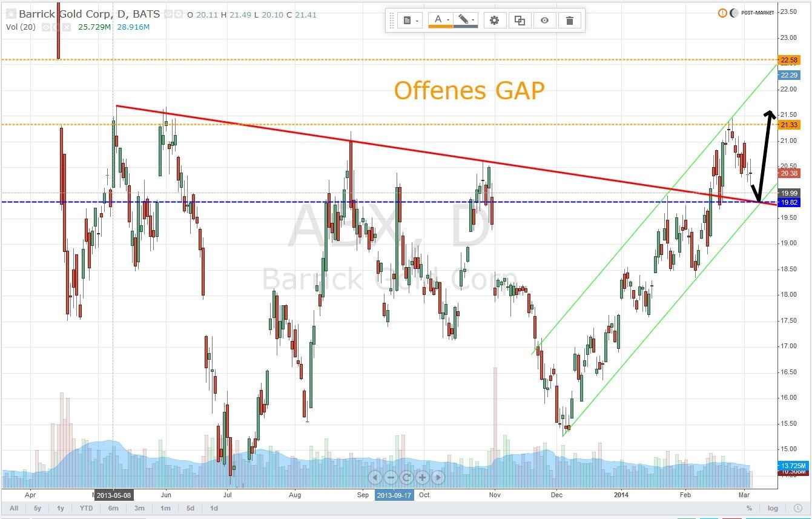This screenshot has height=519, width=812.
Task: Remove the Vol (20) indicator with X icon
Action: pyautogui.click(x=66, y=27)
